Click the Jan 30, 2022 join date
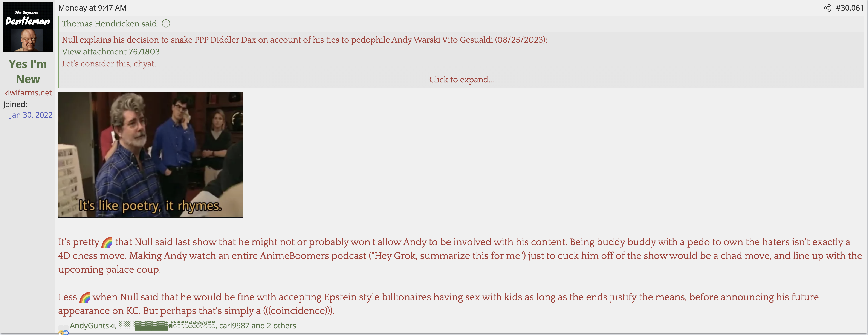The image size is (868, 335). (31, 115)
